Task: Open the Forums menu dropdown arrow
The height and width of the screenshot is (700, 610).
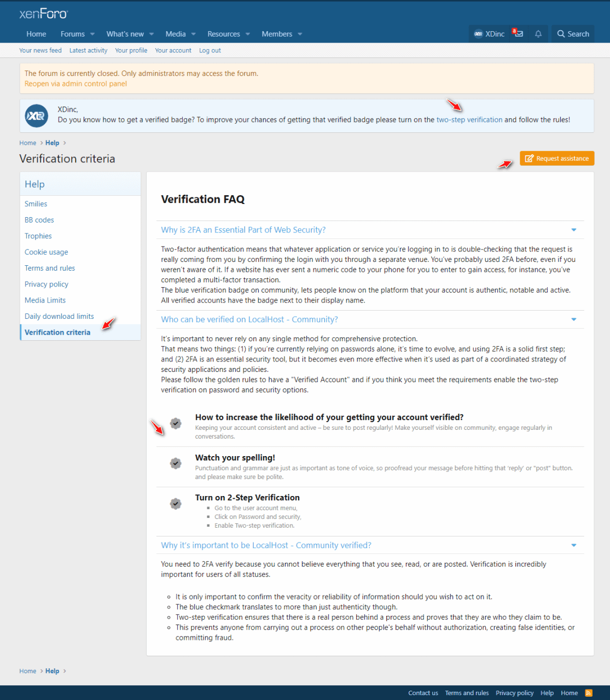Action: click(x=92, y=34)
